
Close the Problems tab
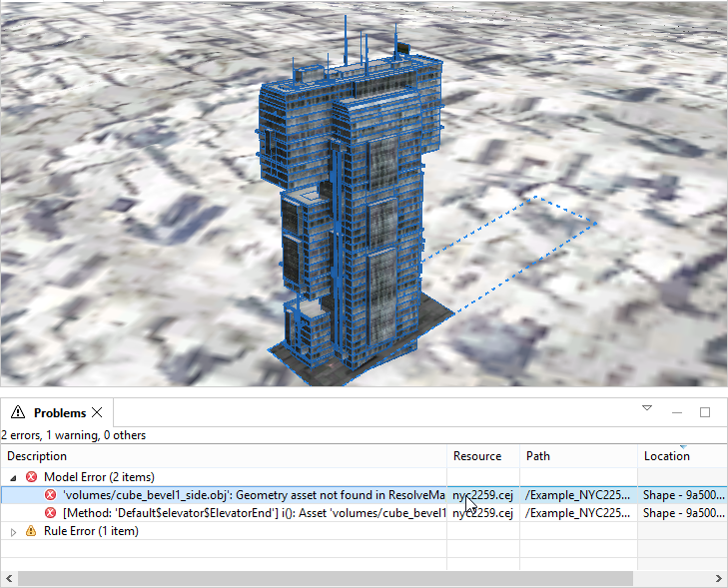pos(97,412)
